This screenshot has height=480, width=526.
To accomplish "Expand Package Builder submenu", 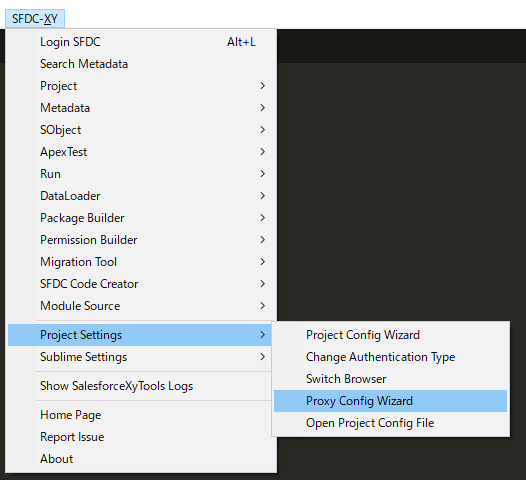I will pos(140,218).
